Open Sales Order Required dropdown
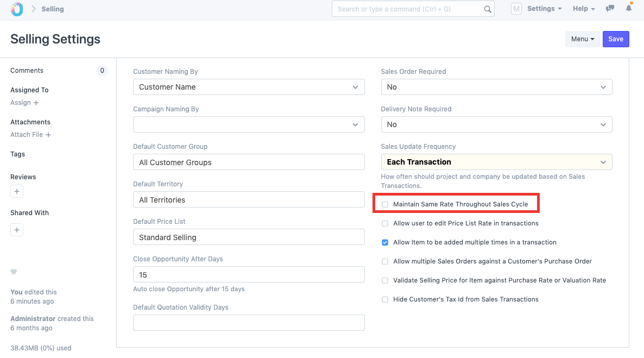Image resolution: width=644 pixels, height=358 pixels. (496, 87)
